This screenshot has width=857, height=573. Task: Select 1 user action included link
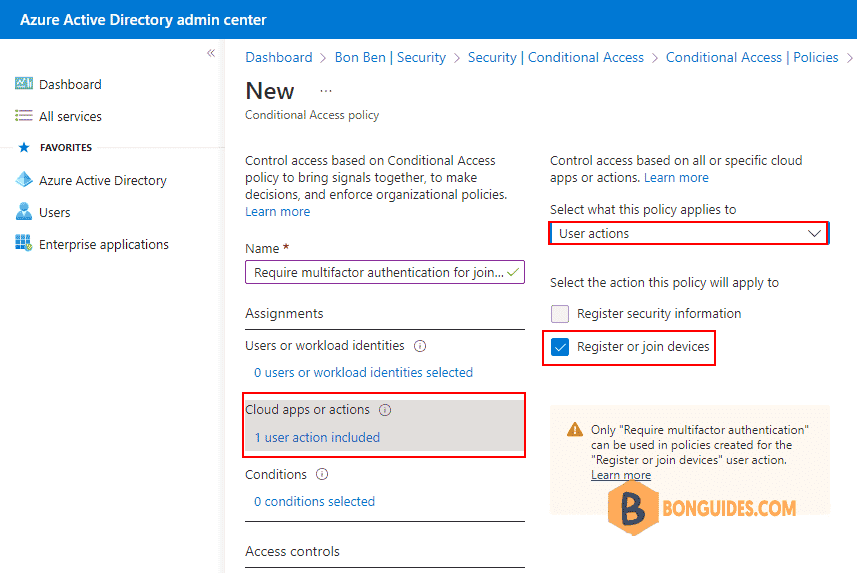pyautogui.click(x=317, y=438)
